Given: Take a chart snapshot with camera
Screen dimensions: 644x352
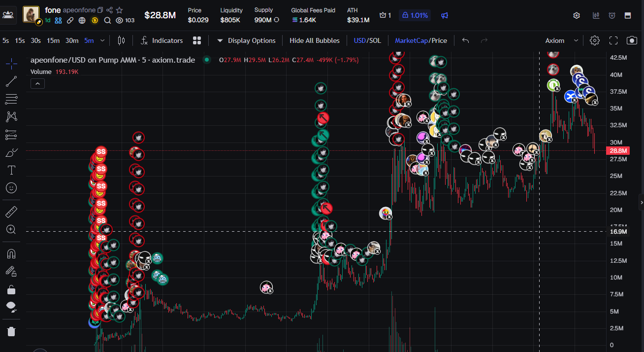Looking at the screenshot, I should (x=632, y=40).
